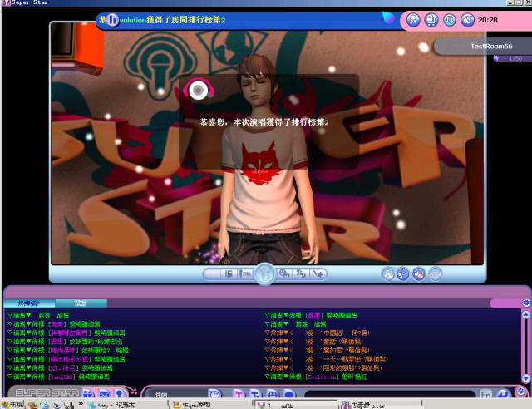Select the first chat tab

coord(29,303)
